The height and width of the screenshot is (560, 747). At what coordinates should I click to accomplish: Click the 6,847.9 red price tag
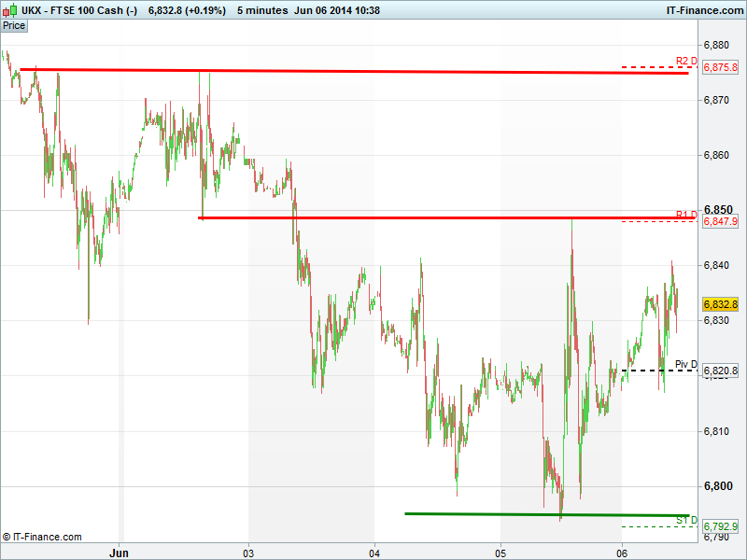[720, 221]
